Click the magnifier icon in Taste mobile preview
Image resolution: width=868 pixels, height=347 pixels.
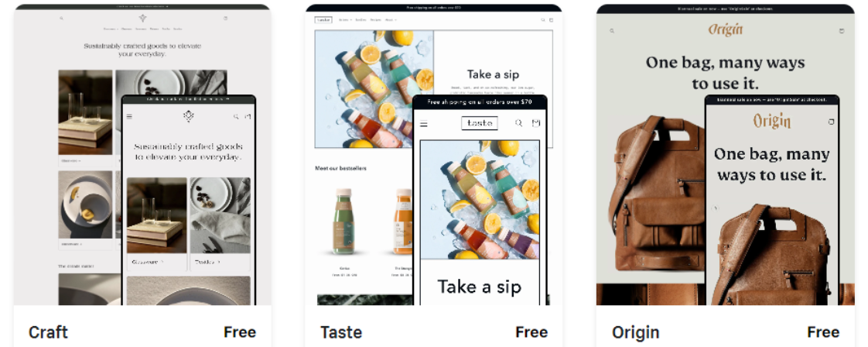click(518, 123)
